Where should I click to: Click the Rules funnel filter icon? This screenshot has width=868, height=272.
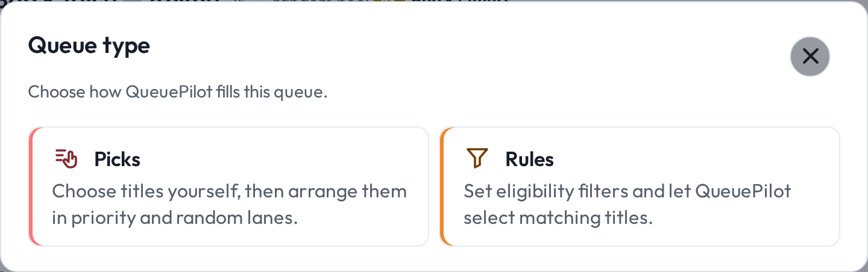click(x=476, y=158)
